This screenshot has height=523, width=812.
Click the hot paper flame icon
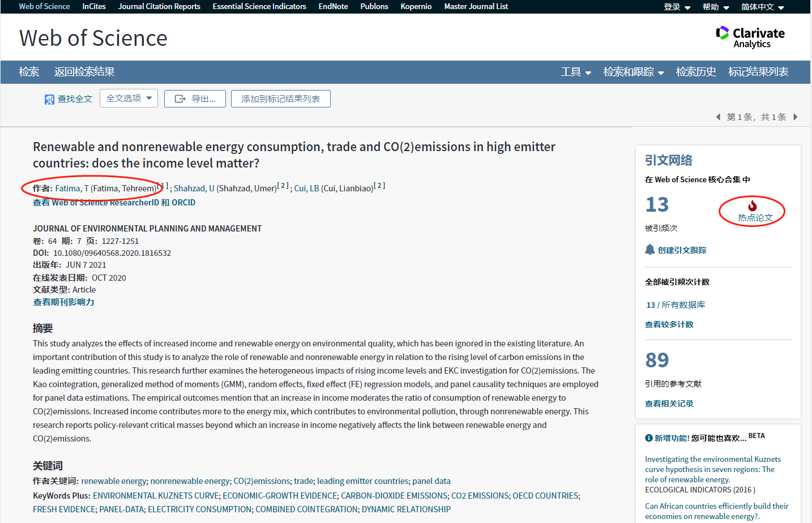pyautogui.click(x=752, y=206)
